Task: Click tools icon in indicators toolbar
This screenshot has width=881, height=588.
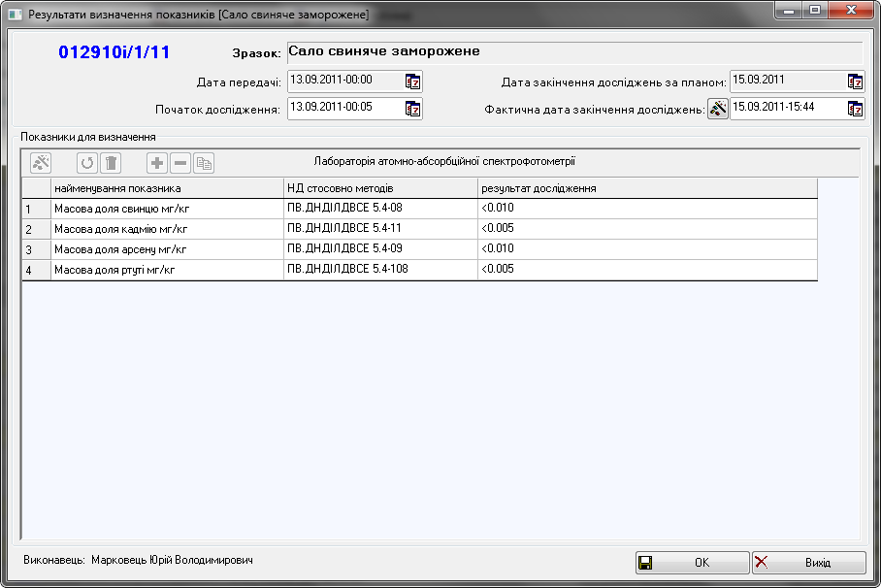Action: 41,163
